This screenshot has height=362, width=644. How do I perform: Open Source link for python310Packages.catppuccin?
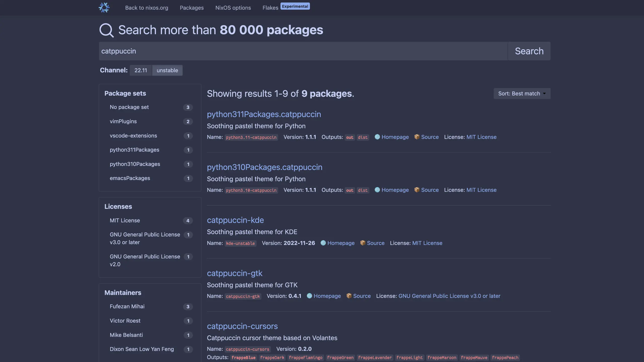coord(430,190)
